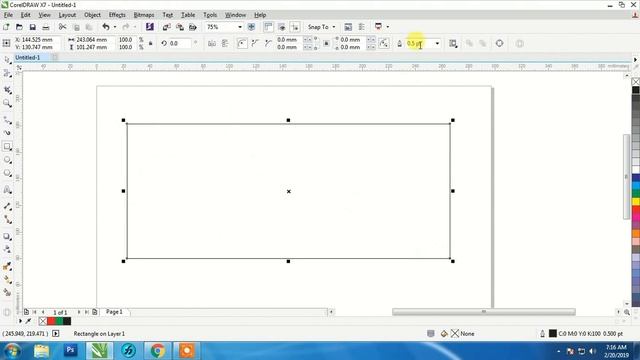Open the Layout menu
Screen dimensions: 640x360
pos(67,15)
